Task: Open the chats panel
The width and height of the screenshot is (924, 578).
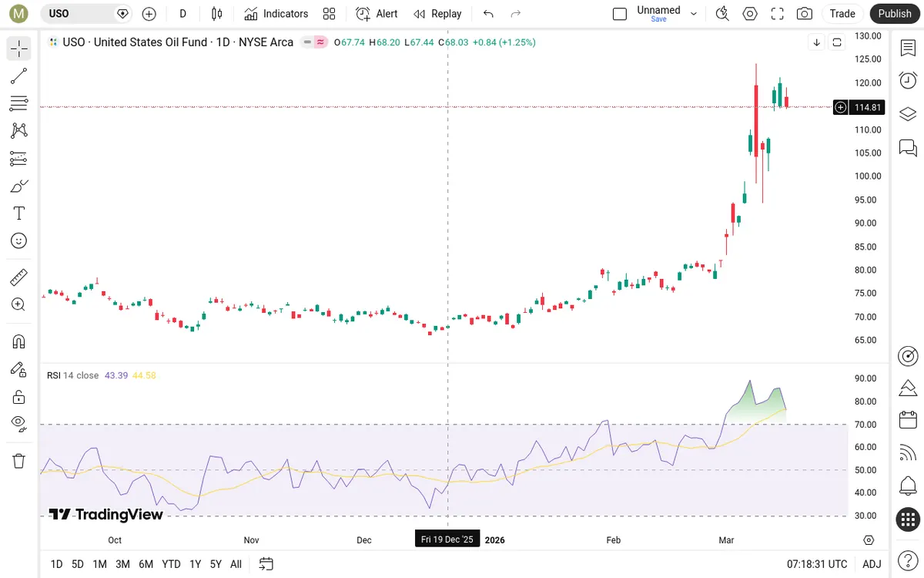Action: (908, 147)
